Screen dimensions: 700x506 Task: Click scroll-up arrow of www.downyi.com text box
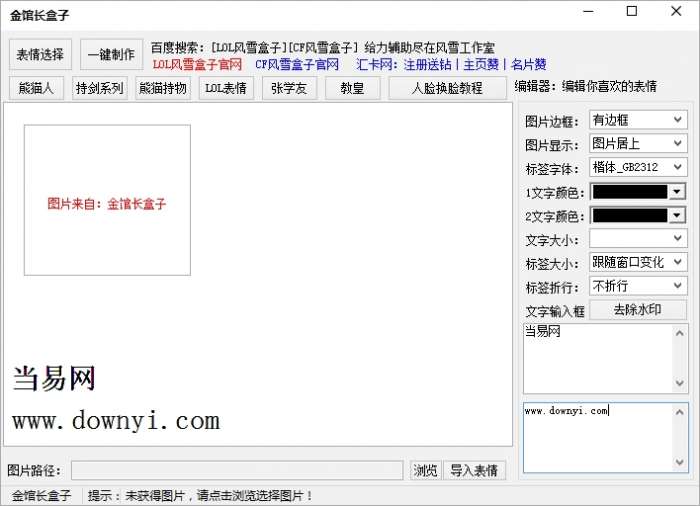coord(679,412)
